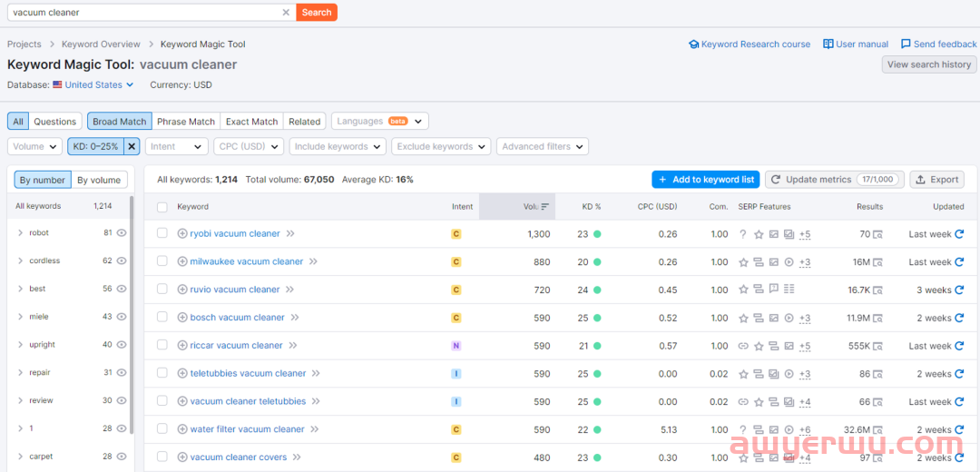The height and width of the screenshot is (472, 980).
Task: Sort by KD % column header
Action: click(x=592, y=206)
